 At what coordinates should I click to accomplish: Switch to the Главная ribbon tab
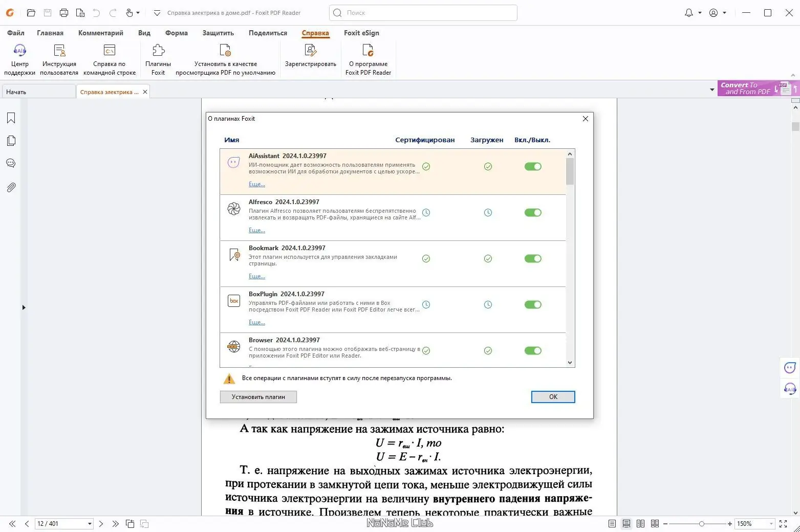(x=50, y=33)
